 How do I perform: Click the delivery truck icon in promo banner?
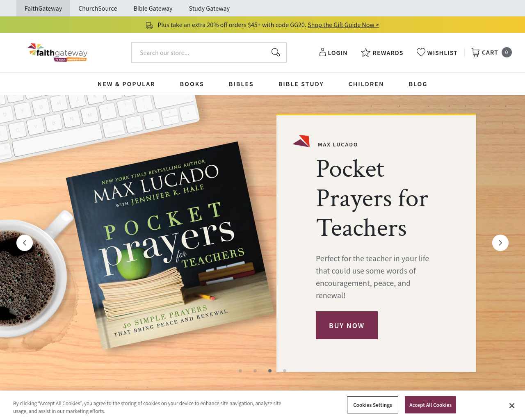[x=149, y=25]
